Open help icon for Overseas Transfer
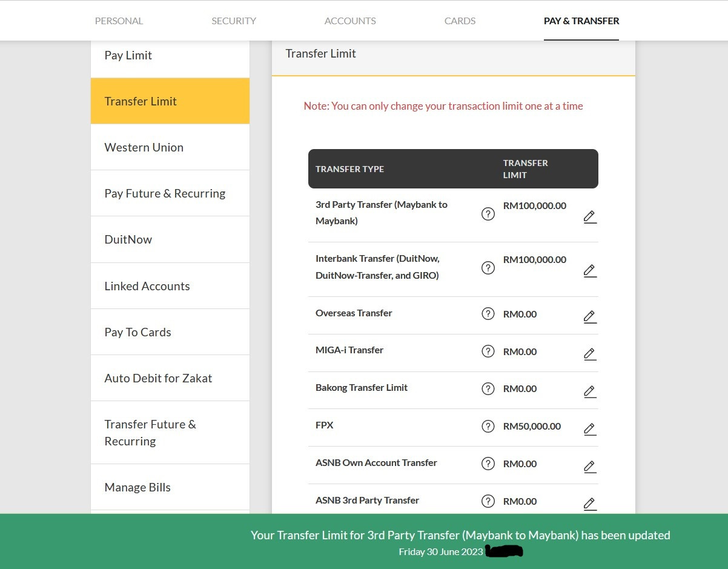The height and width of the screenshot is (569, 728). [x=488, y=314]
